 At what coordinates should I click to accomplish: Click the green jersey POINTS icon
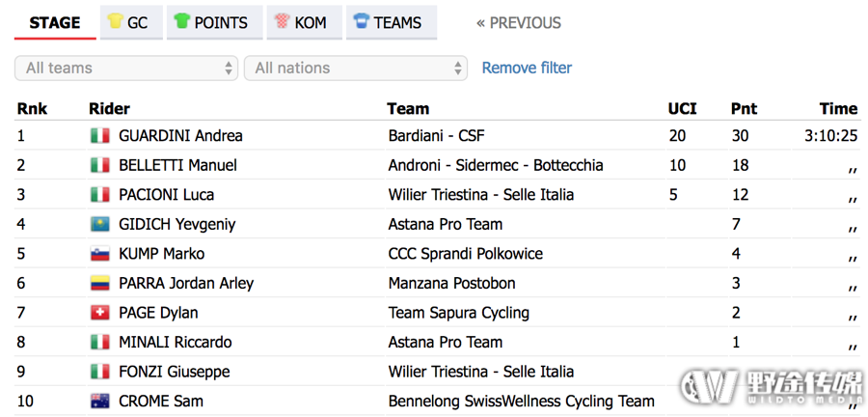181,21
